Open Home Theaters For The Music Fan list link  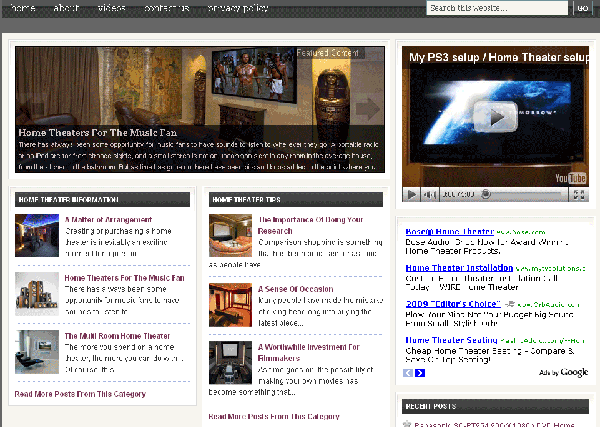coord(124,278)
